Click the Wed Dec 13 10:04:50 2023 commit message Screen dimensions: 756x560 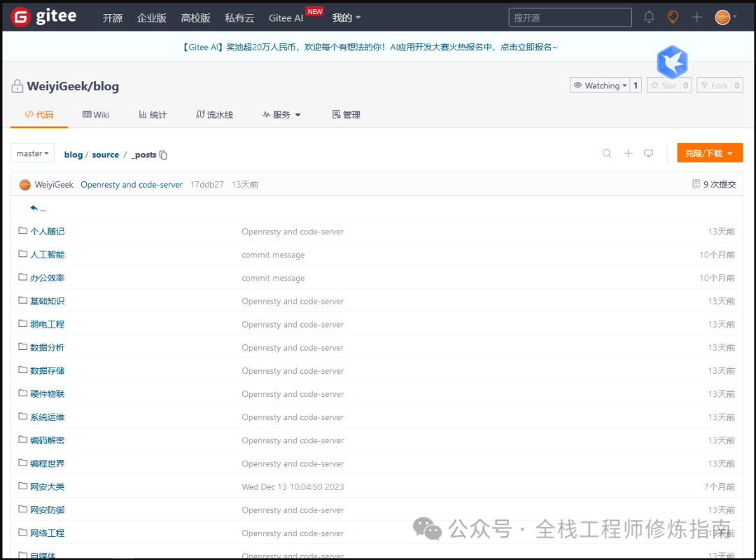click(x=293, y=486)
